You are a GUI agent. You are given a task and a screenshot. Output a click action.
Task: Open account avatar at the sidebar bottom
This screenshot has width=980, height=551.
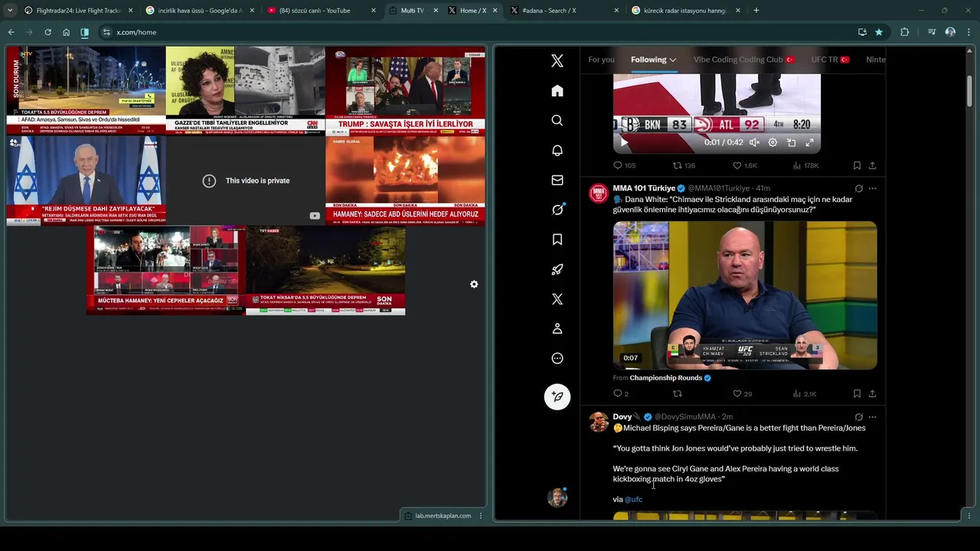(x=557, y=497)
